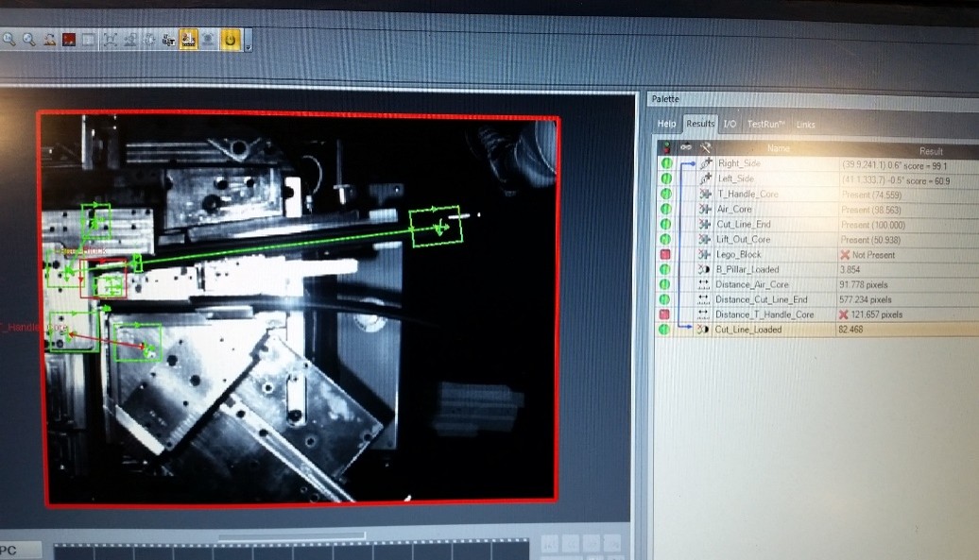This screenshot has height=560, width=979.
Task: Click the red image overlay toolbar icon
Action: click(69, 40)
